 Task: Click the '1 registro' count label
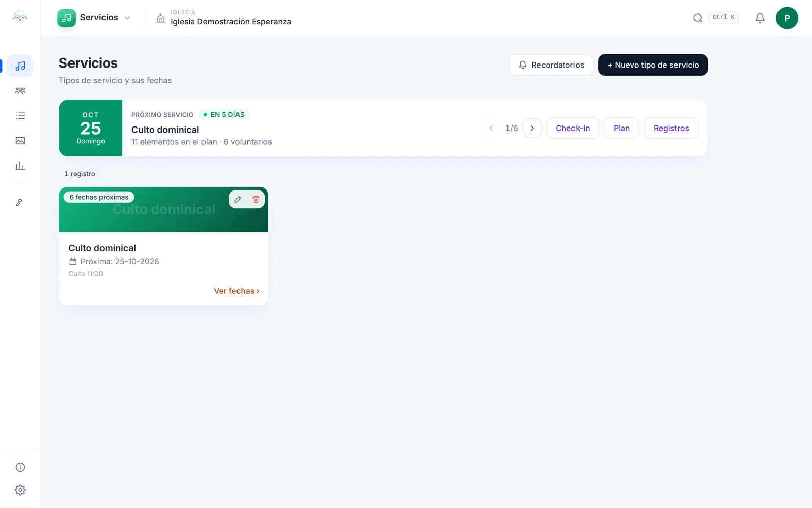(x=80, y=174)
